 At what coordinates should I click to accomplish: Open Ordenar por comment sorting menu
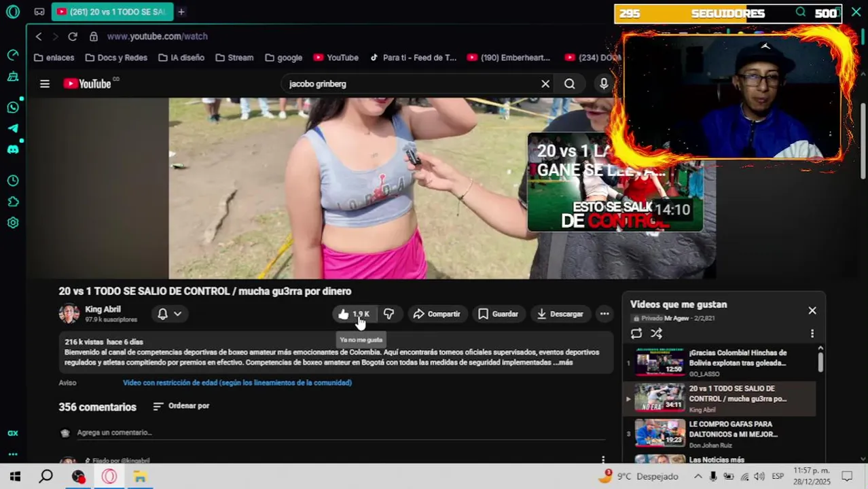coord(181,406)
